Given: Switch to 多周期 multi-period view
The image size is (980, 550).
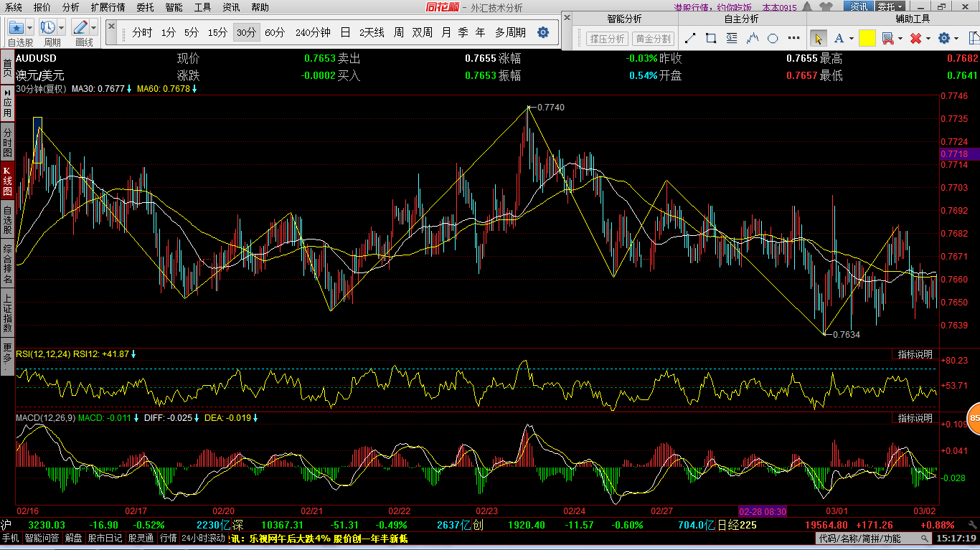Looking at the screenshot, I should click(x=510, y=32).
